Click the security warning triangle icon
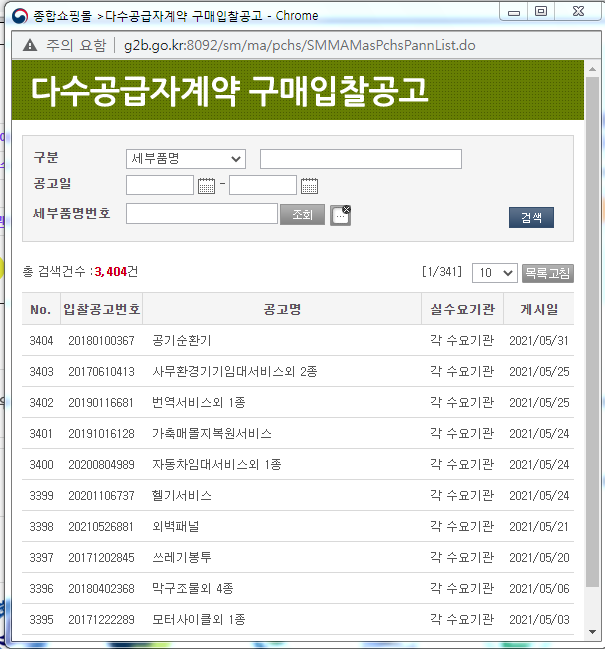This screenshot has width=605, height=649. [30, 45]
